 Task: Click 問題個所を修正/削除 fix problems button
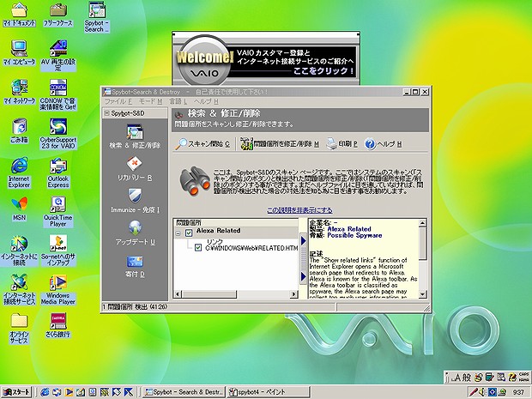coord(280,144)
